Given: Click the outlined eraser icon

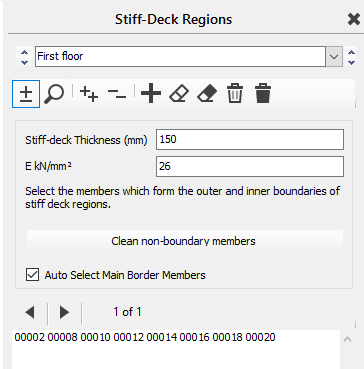Looking at the screenshot, I should (x=179, y=93).
